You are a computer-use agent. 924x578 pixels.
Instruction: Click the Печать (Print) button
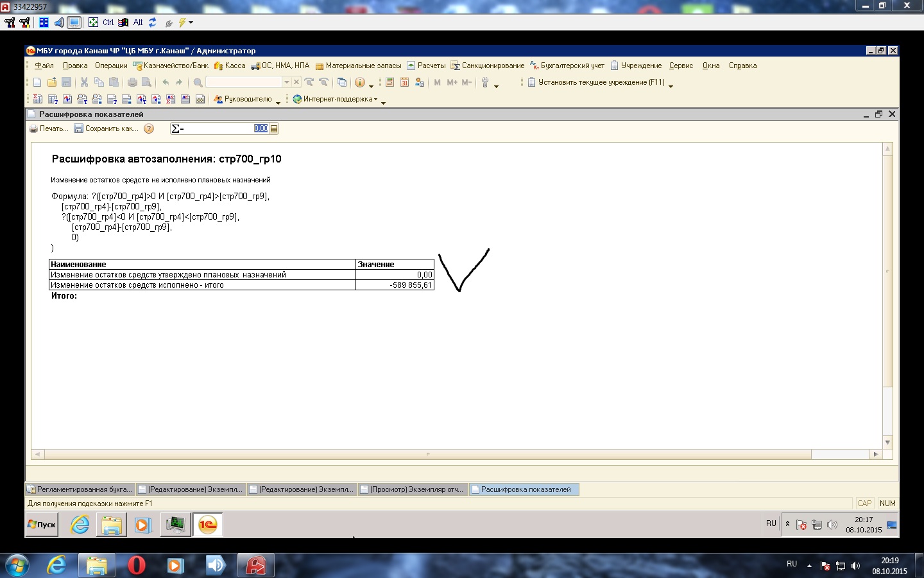pyautogui.click(x=49, y=128)
